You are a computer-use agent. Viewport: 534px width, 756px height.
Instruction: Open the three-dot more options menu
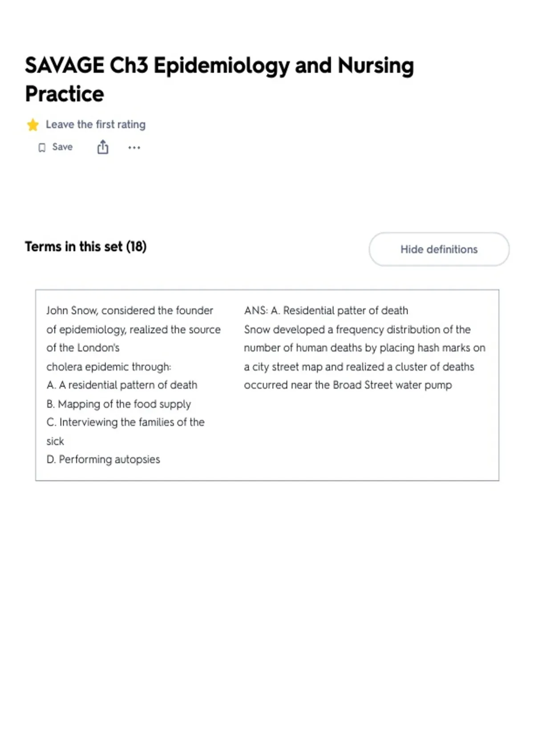click(x=134, y=148)
